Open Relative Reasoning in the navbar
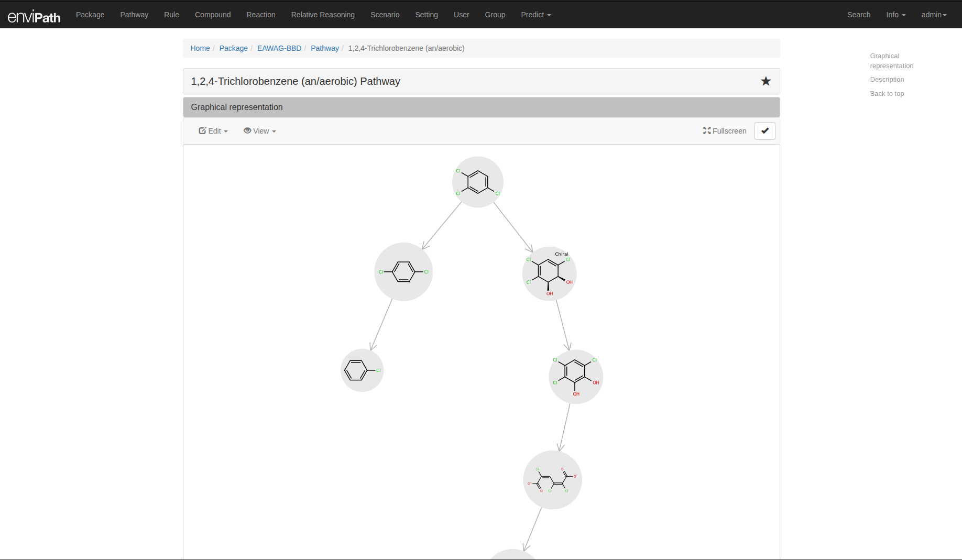This screenshot has width=962, height=560. [323, 15]
